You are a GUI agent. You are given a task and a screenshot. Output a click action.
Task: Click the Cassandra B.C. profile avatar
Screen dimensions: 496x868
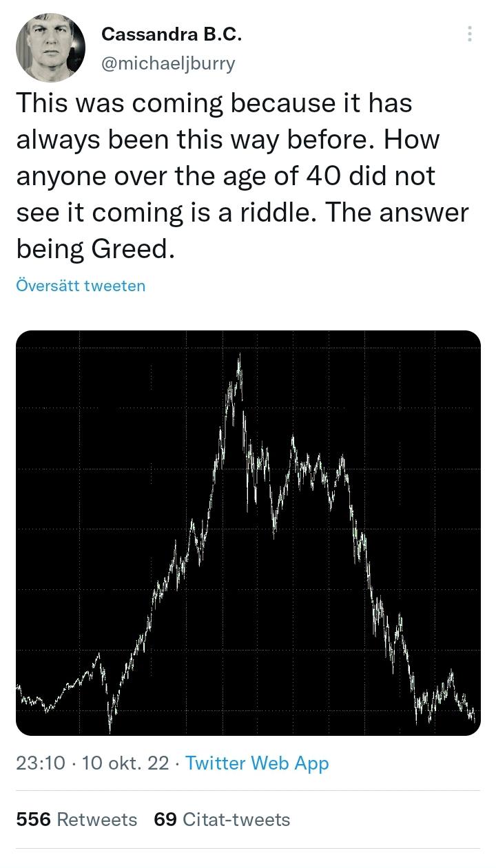[50, 47]
